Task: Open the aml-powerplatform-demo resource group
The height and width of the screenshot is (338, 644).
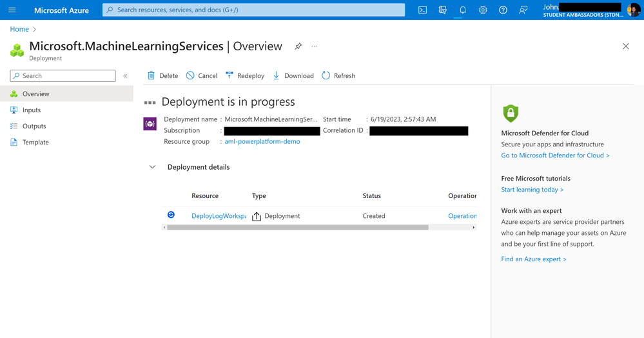Action: click(262, 141)
